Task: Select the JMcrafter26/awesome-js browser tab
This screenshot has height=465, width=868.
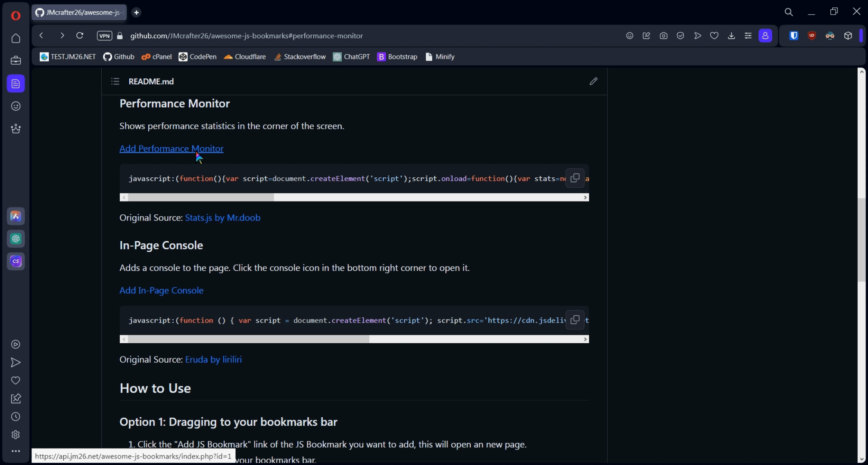Action: 80,12
